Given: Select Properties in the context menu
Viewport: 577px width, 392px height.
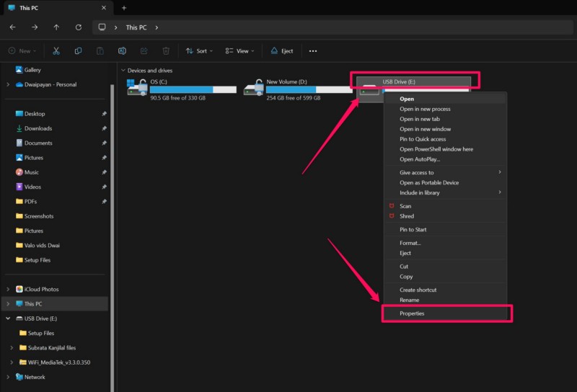Looking at the screenshot, I should coord(412,313).
